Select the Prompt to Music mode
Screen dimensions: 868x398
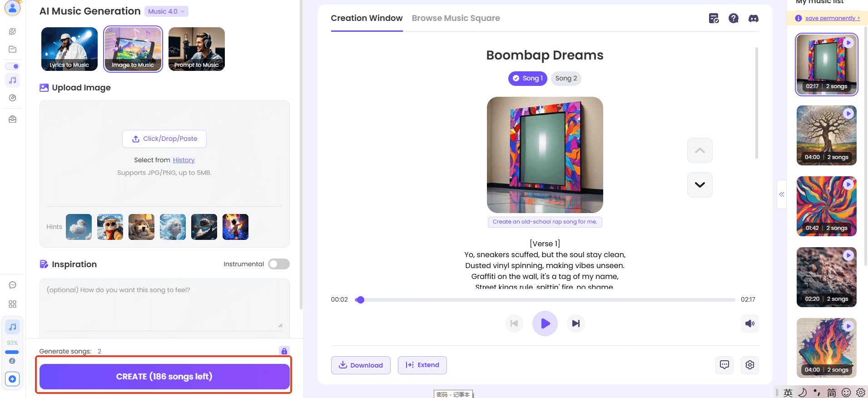[x=196, y=49]
